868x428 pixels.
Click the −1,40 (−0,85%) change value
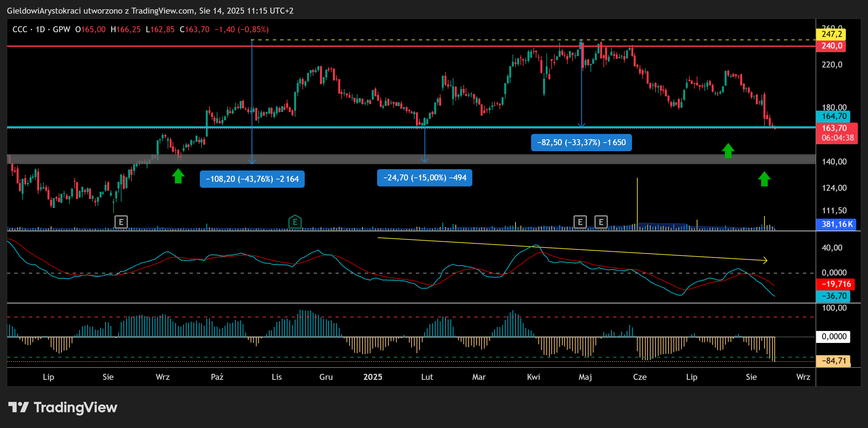tap(242, 30)
